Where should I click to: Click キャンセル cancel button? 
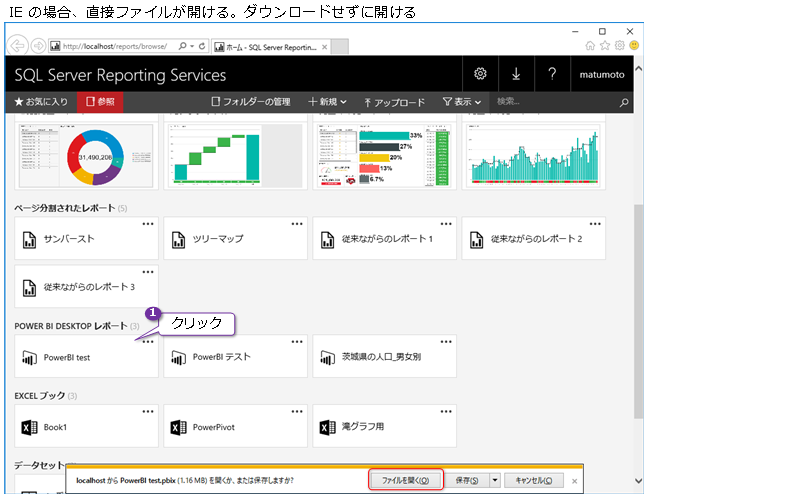(x=534, y=480)
